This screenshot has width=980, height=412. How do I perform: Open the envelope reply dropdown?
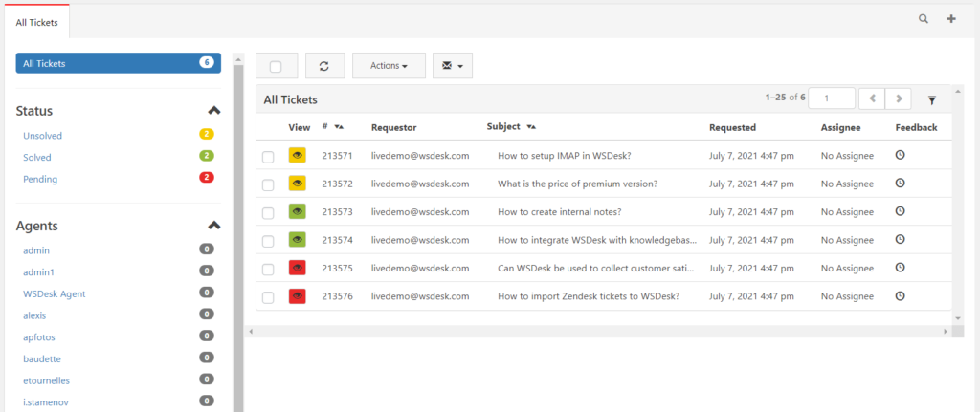[453, 66]
